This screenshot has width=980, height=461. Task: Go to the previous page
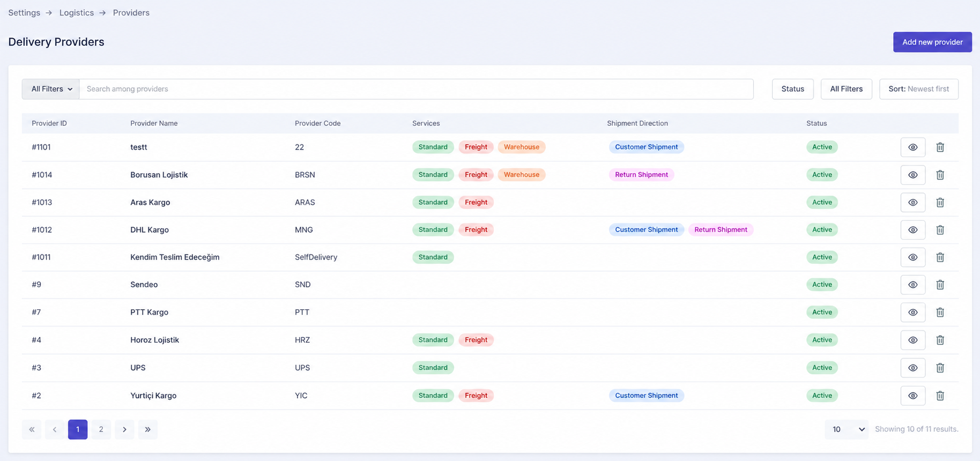point(55,429)
